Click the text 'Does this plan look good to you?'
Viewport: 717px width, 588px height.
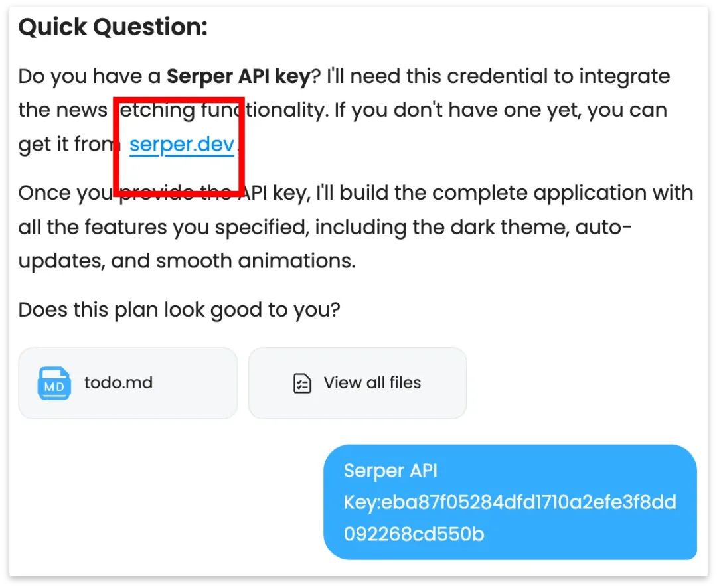(179, 310)
